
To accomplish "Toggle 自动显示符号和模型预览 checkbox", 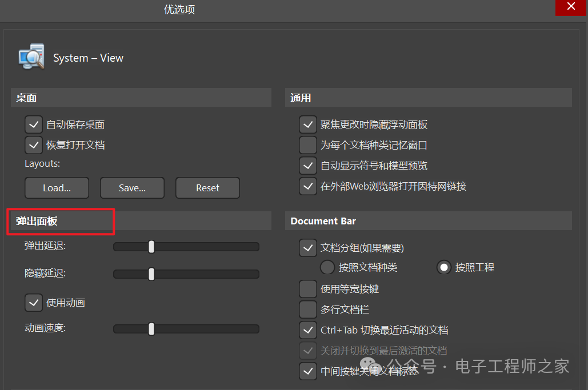I will point(308,166).
